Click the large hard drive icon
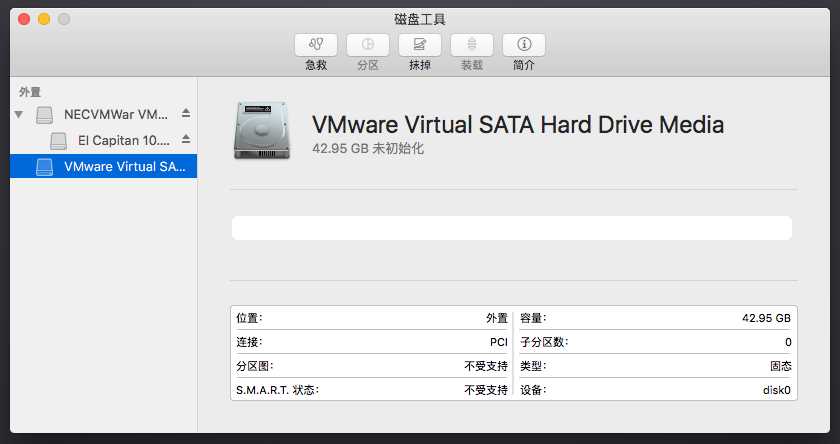Screen dimensions: 840x444 pyautogui.click(x=262, y=130)
